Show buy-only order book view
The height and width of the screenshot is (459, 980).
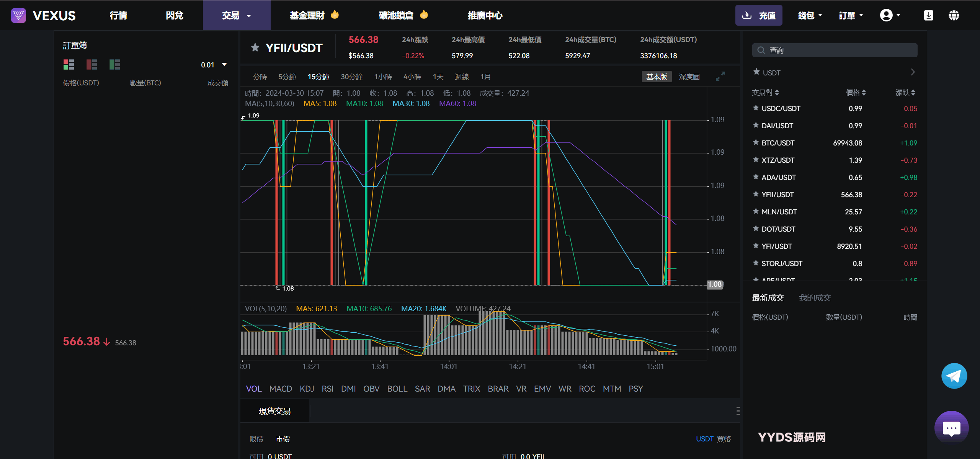(114, 64)
